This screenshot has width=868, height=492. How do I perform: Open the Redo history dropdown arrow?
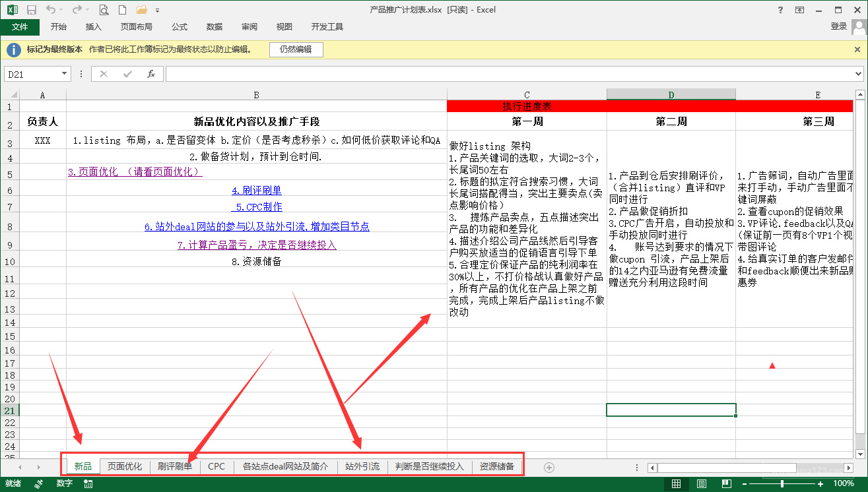[87, 10]
